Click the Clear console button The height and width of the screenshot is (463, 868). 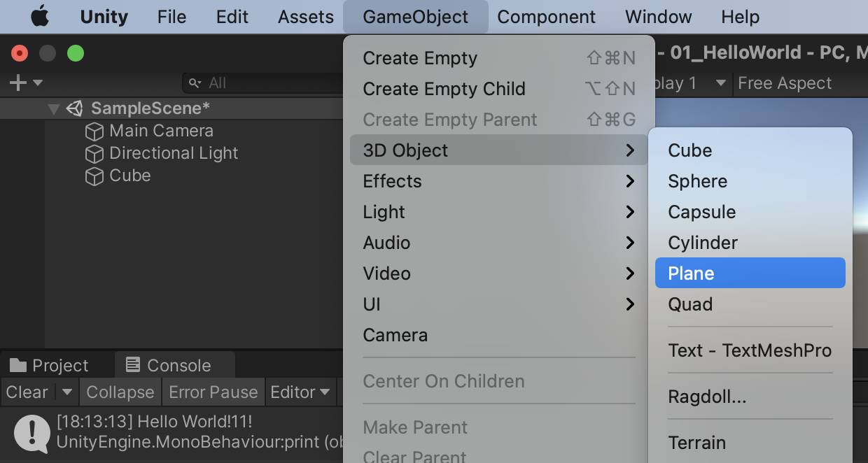27,392
